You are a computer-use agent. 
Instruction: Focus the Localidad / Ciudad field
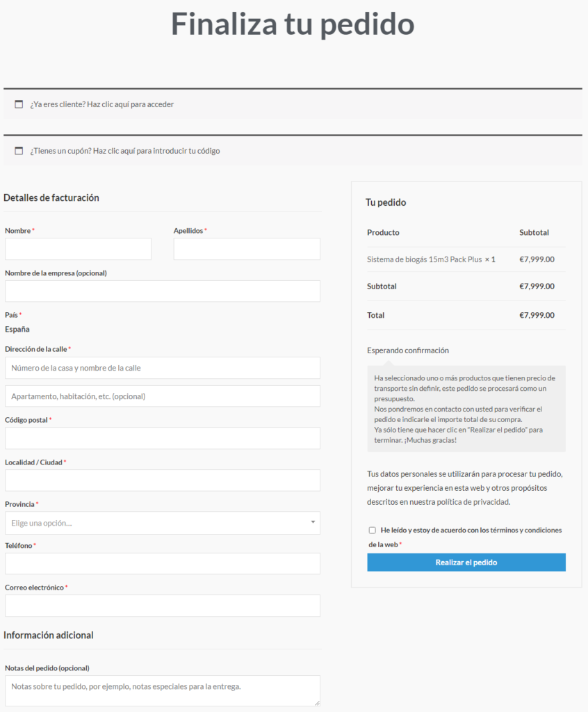tap(162, 480)
